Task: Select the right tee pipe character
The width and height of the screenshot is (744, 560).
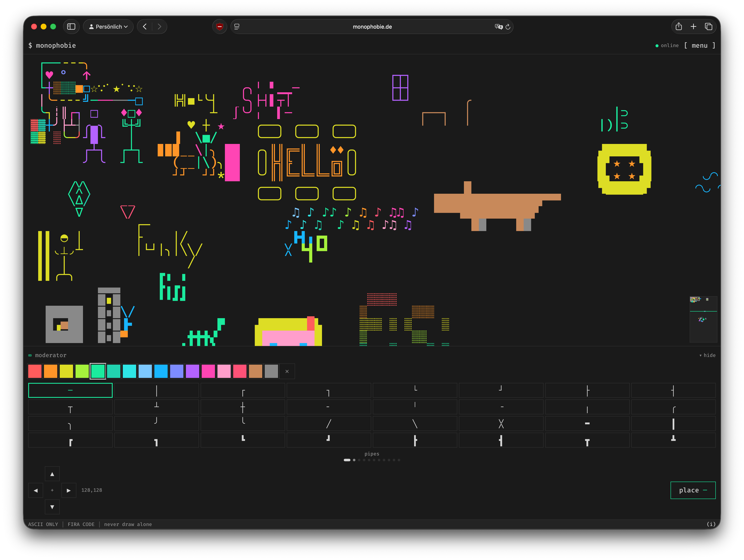Action: click(673, 390)
